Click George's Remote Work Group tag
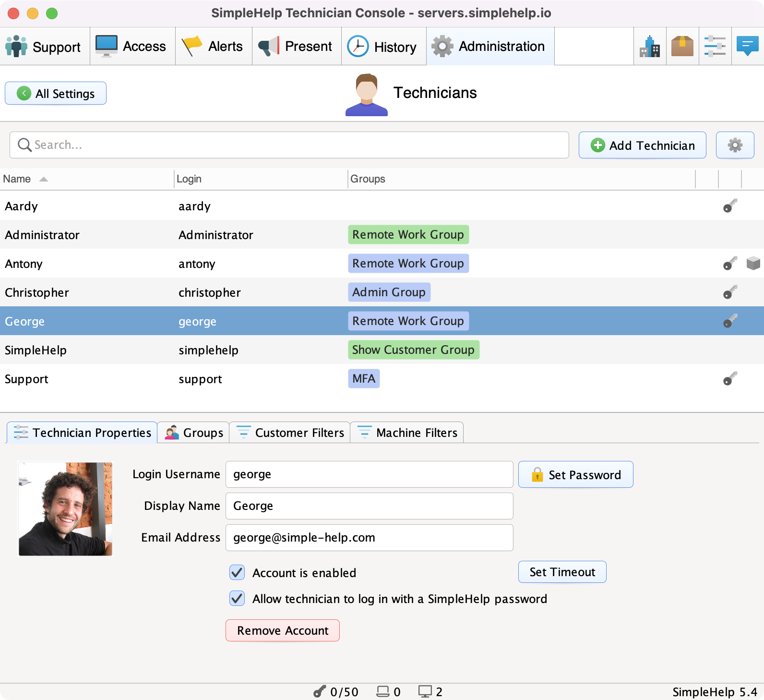Viewport: 764px width, 700px height. tap(408, 321)
